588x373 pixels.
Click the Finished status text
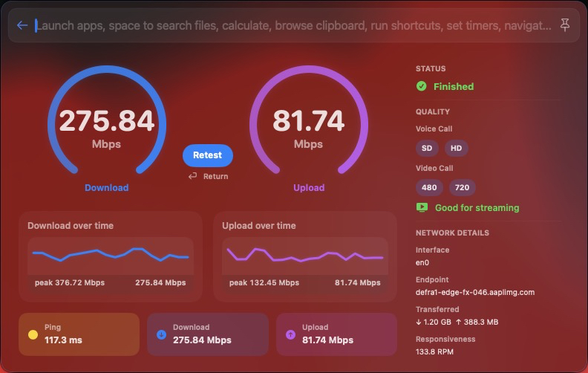[x=454, y=87]
